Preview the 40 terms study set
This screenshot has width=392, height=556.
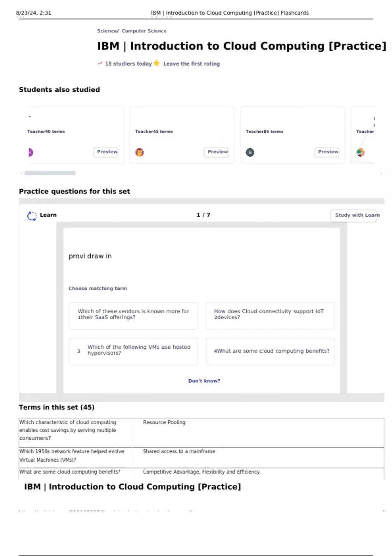click(x=107, y=152)
